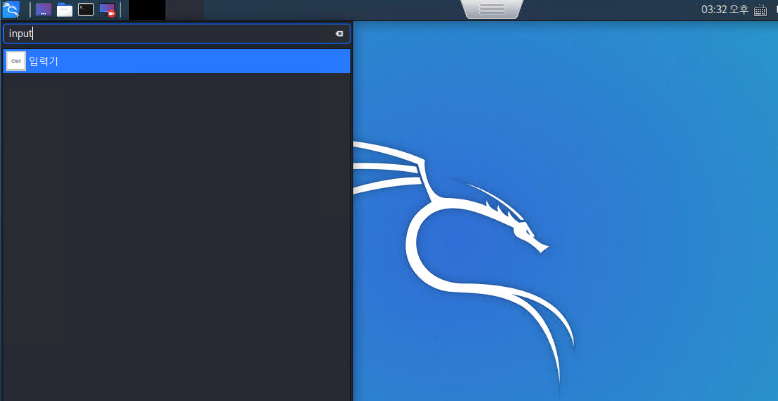
Task: Open the keyboard input method tray icon
Action: (x=760, y=10)
